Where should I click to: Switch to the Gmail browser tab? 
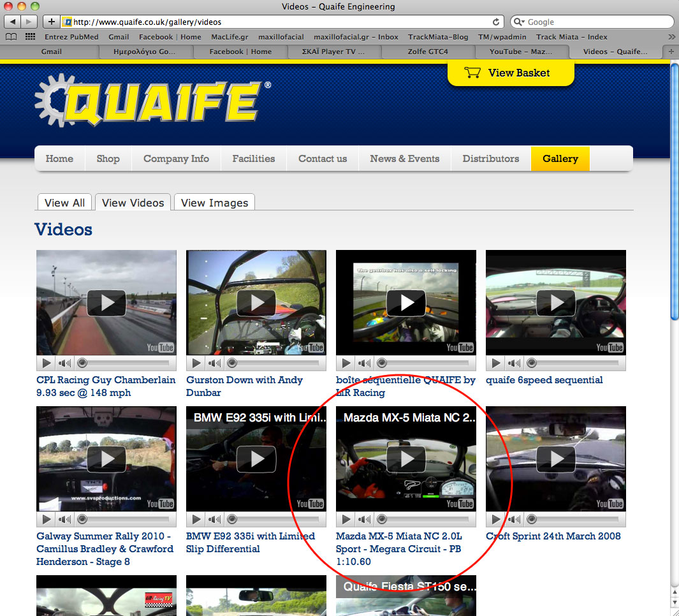tap(51, 52)
